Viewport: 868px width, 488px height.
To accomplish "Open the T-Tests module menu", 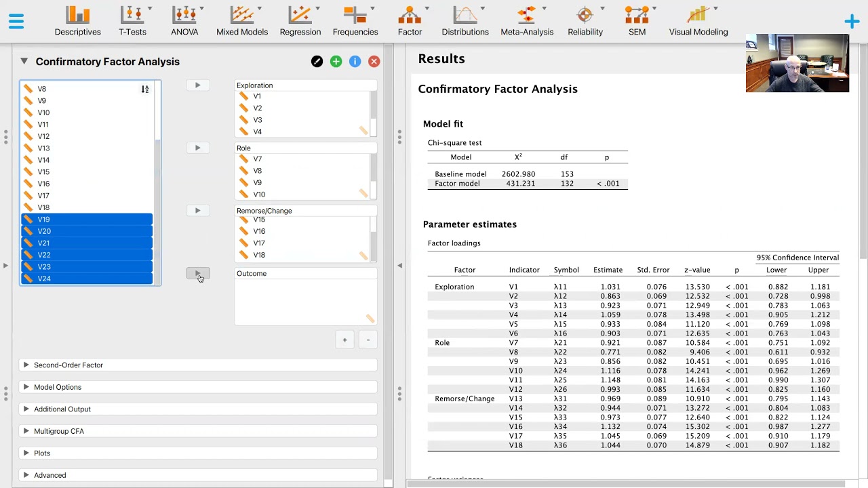I will click(x=132, y=21).
